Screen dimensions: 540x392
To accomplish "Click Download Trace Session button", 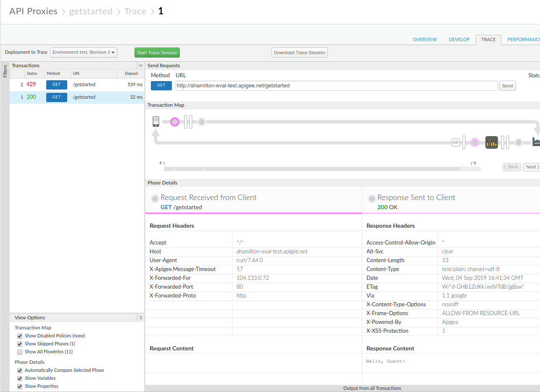I will (x=300, y=53).
